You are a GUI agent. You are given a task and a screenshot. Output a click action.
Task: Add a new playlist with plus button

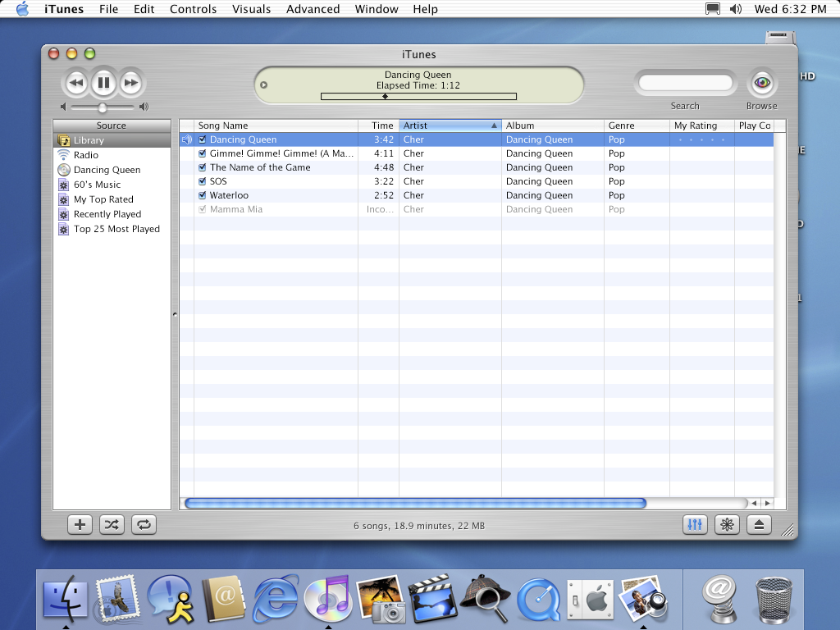pos(80,524)
